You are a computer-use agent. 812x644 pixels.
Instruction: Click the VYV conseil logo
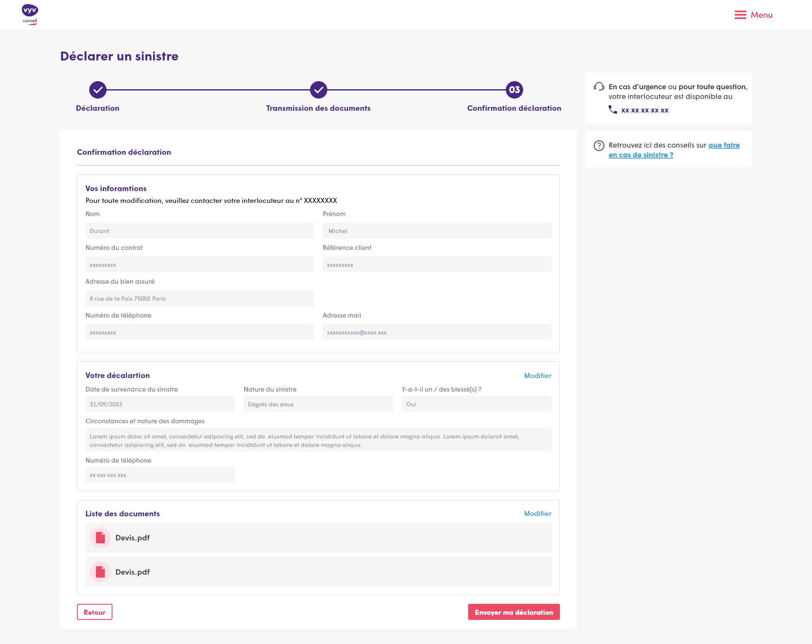click(30, 15)
